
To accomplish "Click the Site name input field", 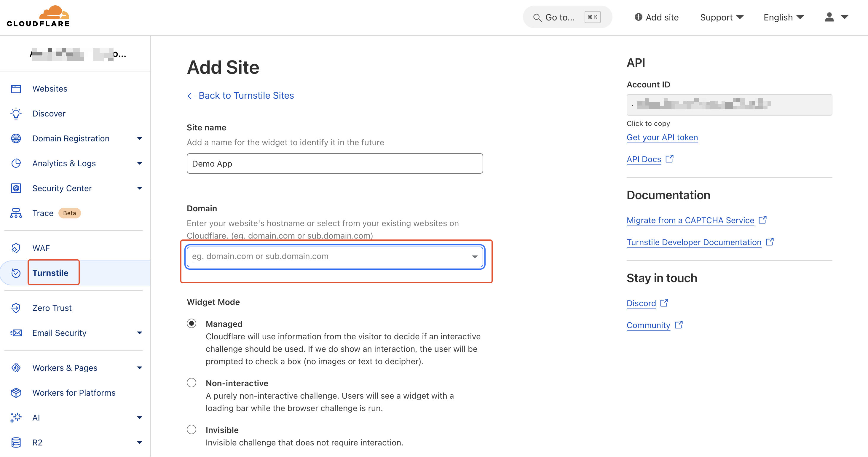I will 335,164.
